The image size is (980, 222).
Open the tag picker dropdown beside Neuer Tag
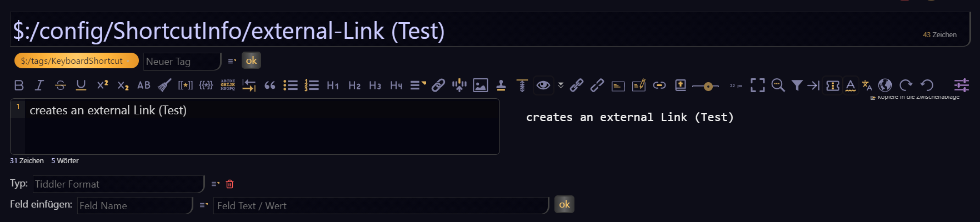tap(232, 61)
